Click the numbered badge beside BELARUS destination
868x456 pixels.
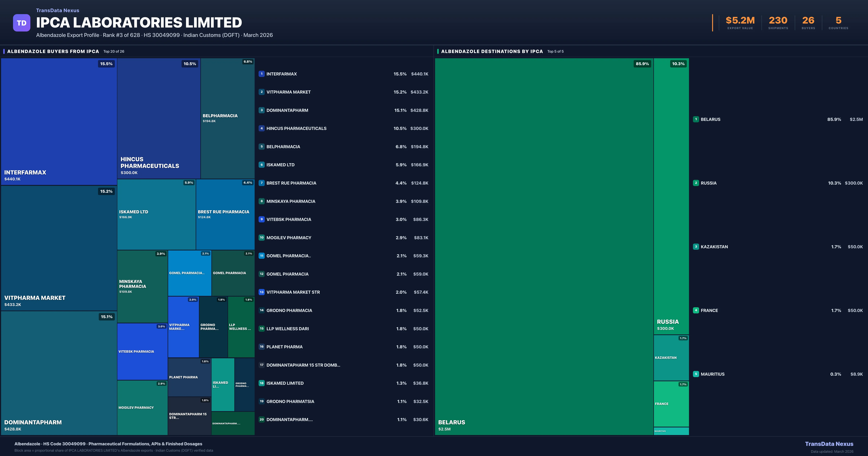(x=696, y=119)
